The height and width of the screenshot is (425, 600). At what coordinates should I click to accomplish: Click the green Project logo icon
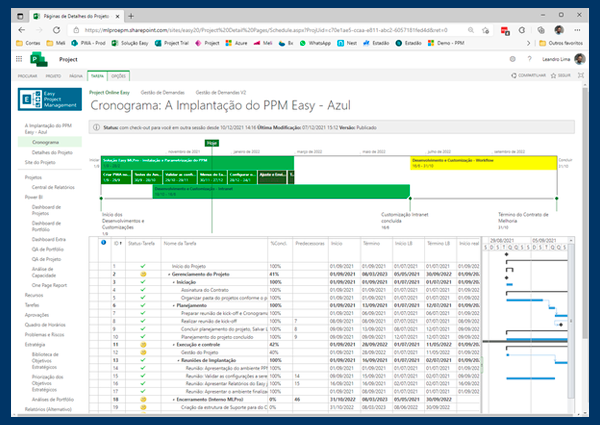point(39,59)
